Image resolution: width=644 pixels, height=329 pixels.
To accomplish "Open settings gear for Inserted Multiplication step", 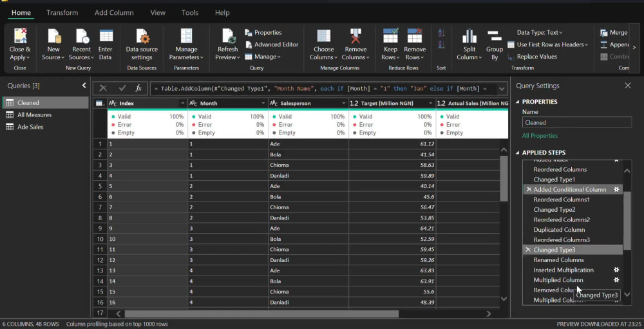I will 616,270.
